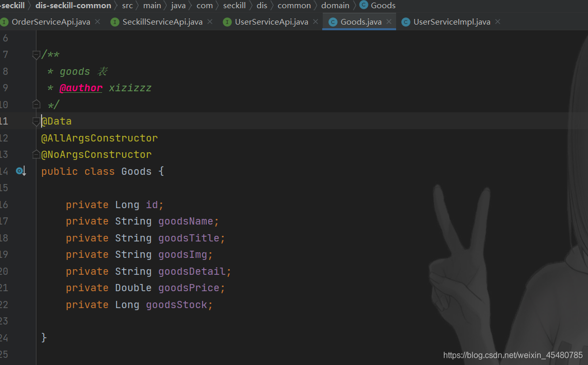
Task: Open domain package in the breadcrumb
Action: (335, 5)
